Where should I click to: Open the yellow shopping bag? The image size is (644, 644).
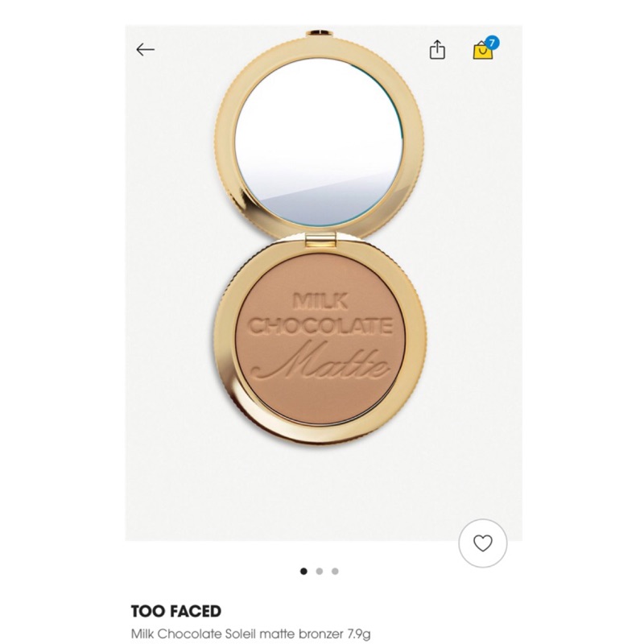[x=482, y=51]
